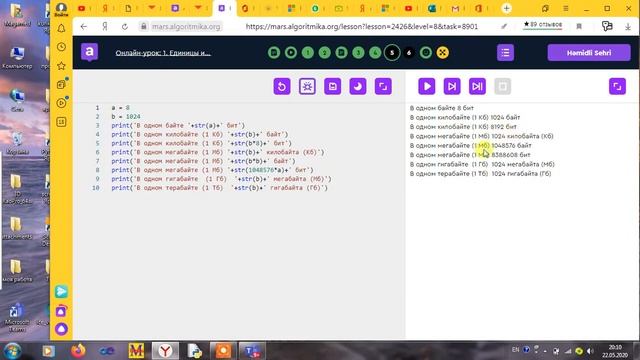This screenshot has width=640, height=360.
Task: Click the teal messenger icon in sidebar
Action: (x=61, y=291)
